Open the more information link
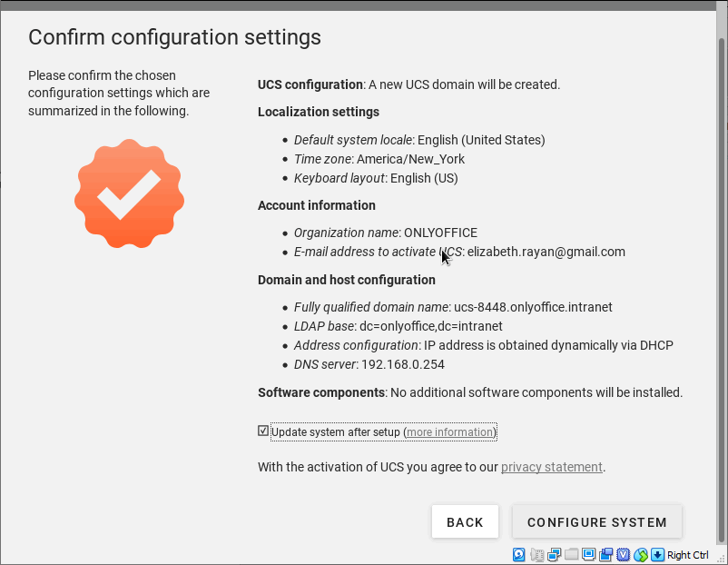This screenshot has height=565, width=728. point(450,432)
